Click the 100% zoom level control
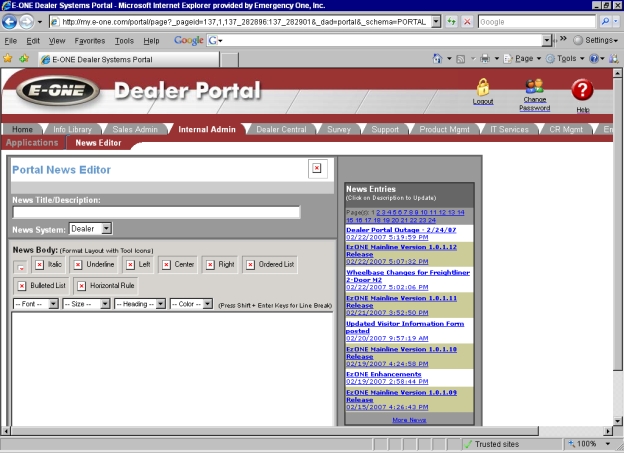 pyautogui.click(x=589, y=443)
